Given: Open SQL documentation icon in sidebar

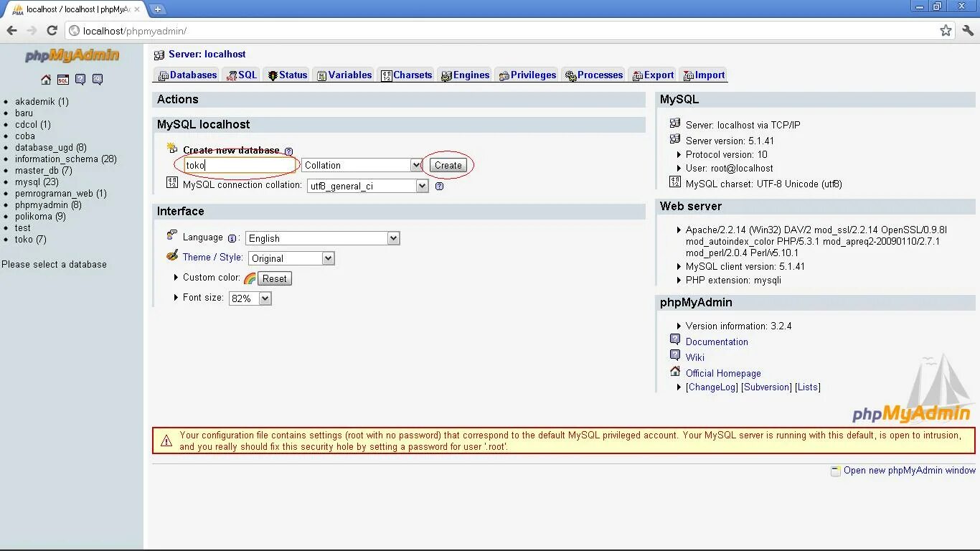Looking at the screenshot, I should coord(98,80).
